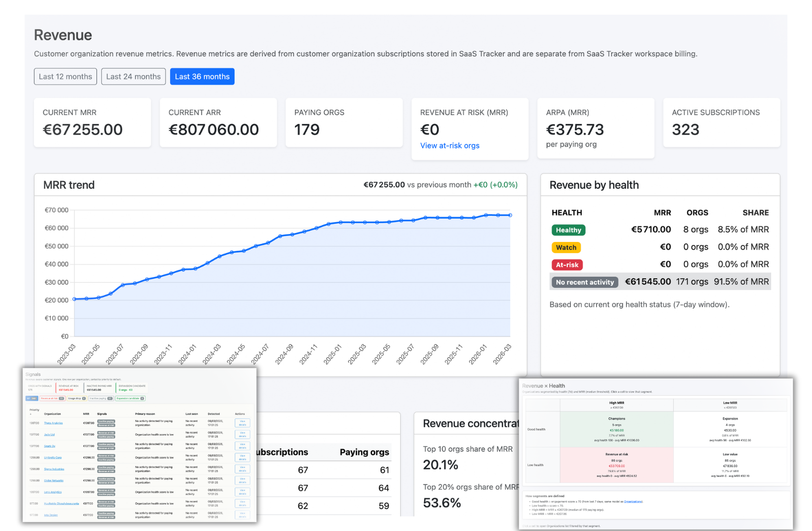Sort Signals table by Priority column
Screen dimensions: 812x531
click(34, 411)
